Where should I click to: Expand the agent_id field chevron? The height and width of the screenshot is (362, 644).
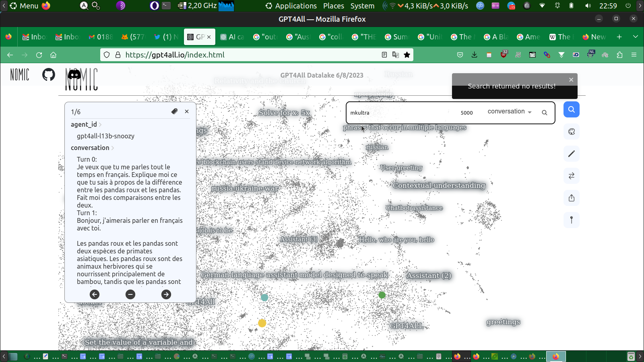coord(100,125)
